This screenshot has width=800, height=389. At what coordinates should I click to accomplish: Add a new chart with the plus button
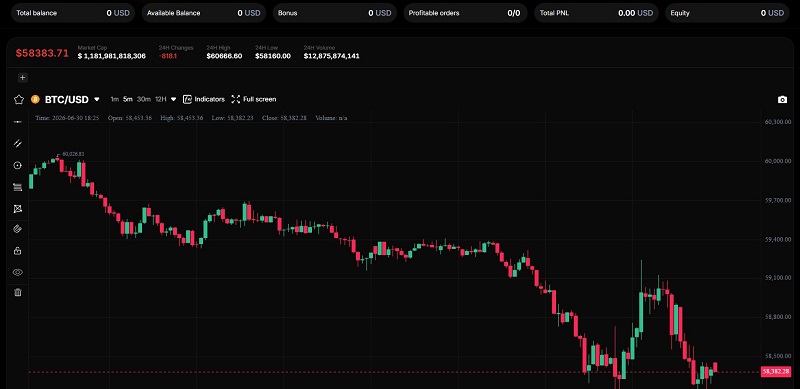(x=22, y=78)
